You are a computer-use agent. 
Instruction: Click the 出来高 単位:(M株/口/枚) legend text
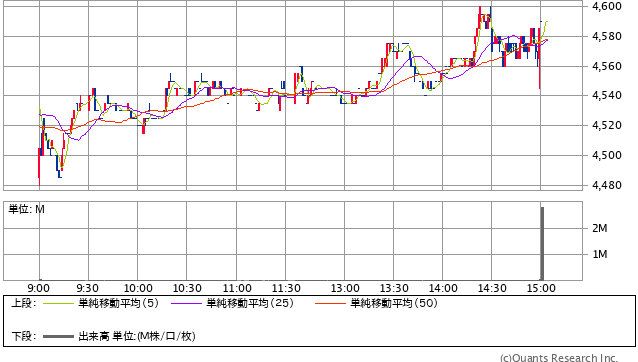click(137, 336)
